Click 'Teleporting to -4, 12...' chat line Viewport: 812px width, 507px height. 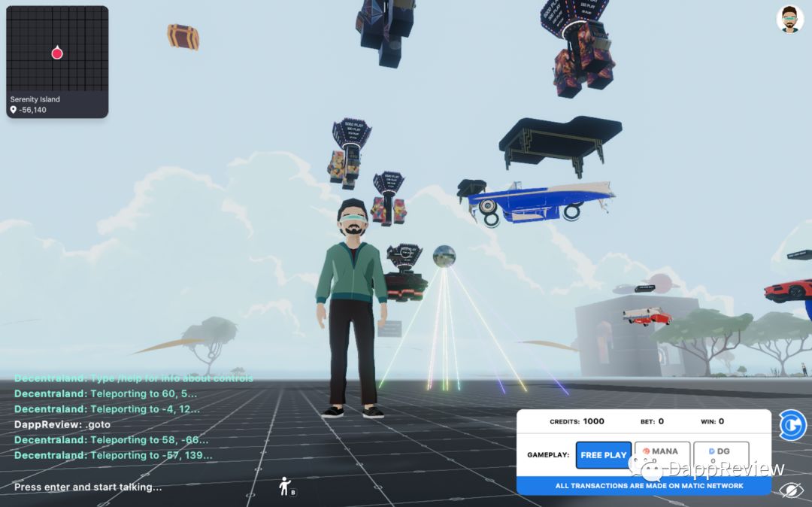[x=108, y=409]
